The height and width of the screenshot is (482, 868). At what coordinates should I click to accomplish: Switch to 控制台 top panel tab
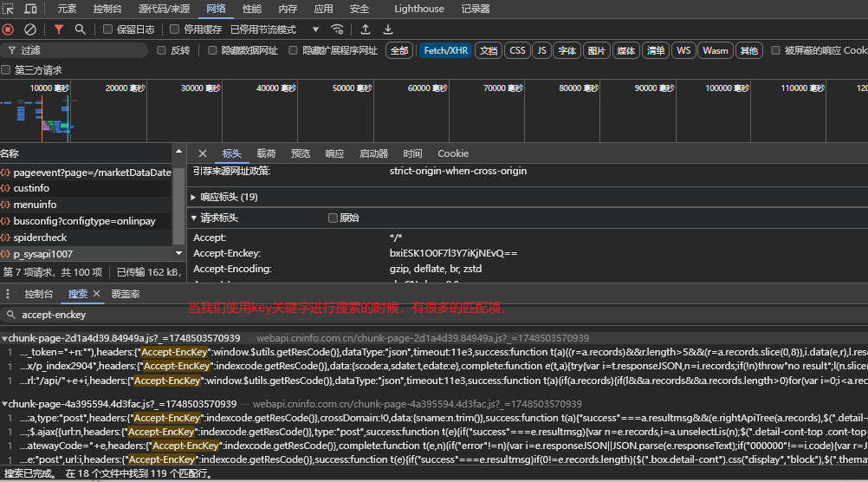107,9
